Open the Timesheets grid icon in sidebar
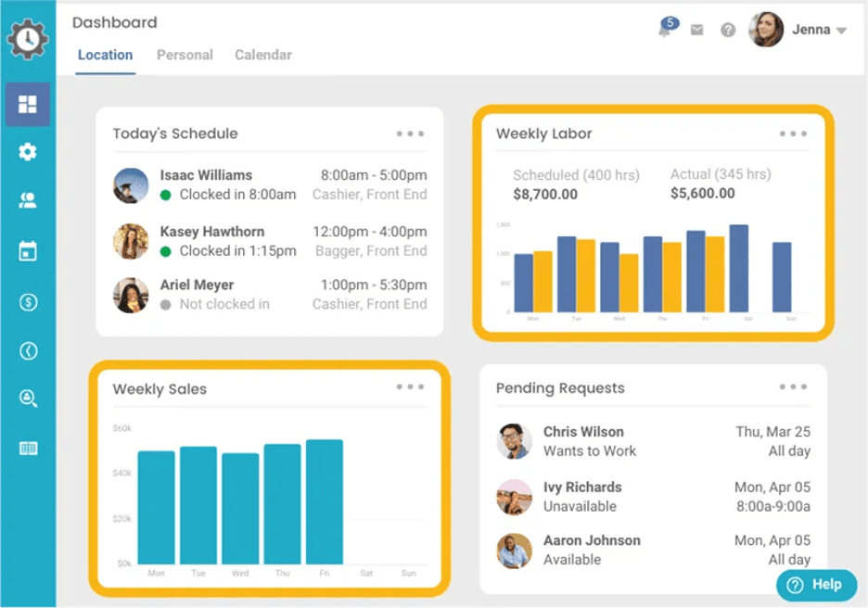This screenshot has width=868, height=608. pyautogui.click(x=28, y=448)
